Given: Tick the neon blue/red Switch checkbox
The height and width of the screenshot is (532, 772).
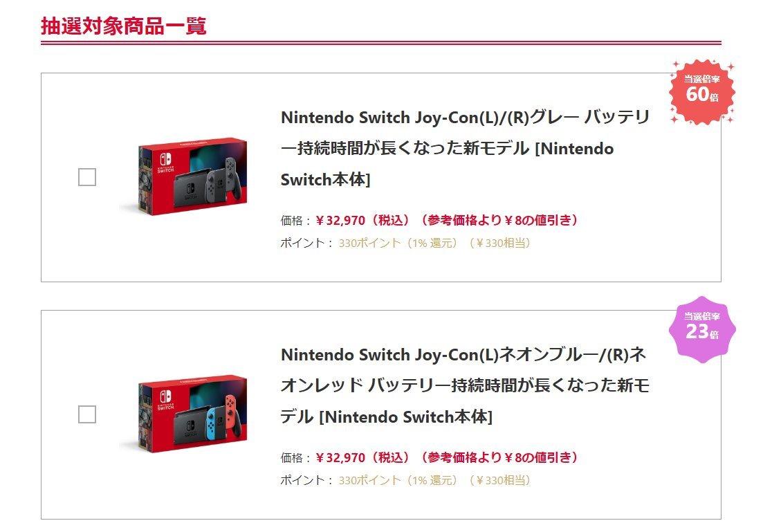Looking at the screenshot, I should click(87, 415).
